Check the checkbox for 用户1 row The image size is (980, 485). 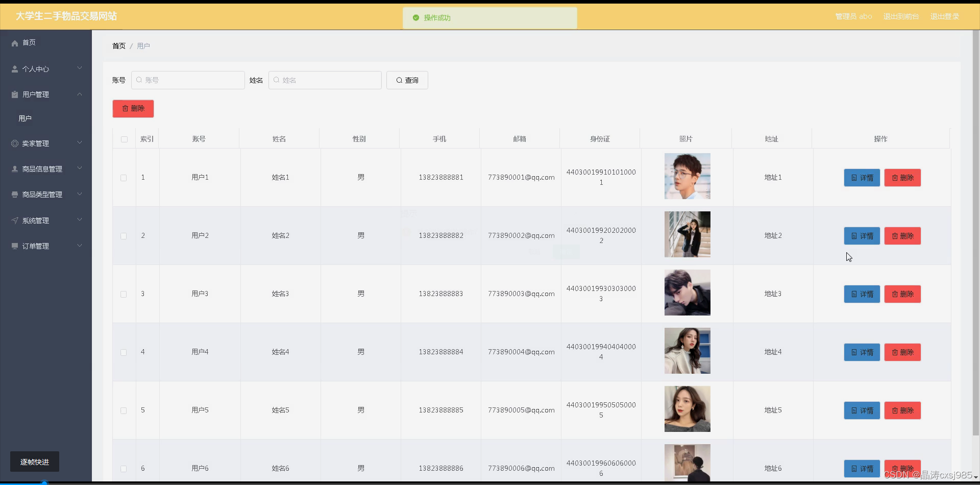124,178
